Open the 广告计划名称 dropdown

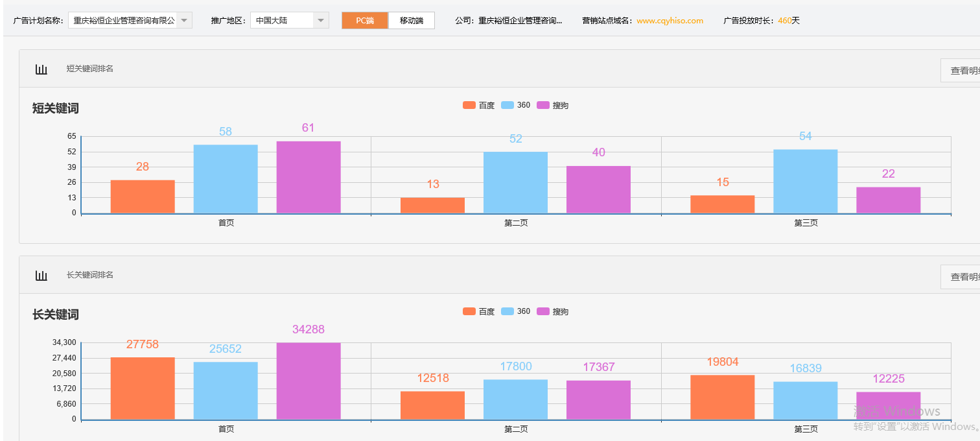(183, 20)
